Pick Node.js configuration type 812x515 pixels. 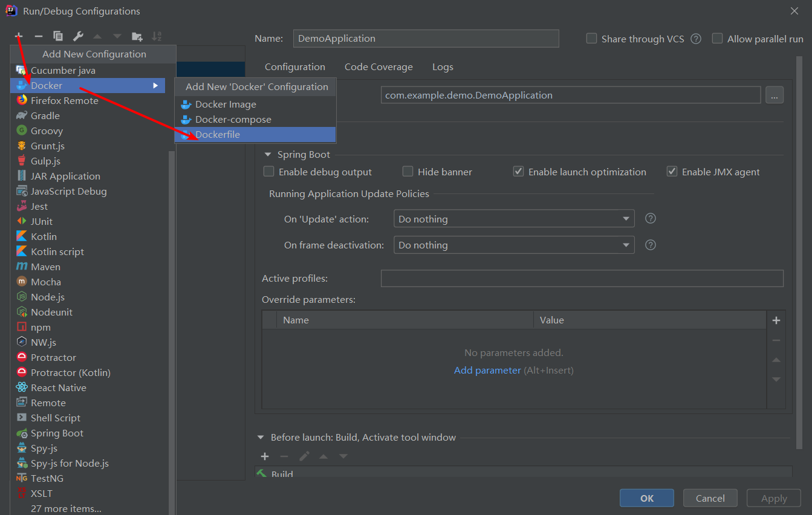(88, 297)
